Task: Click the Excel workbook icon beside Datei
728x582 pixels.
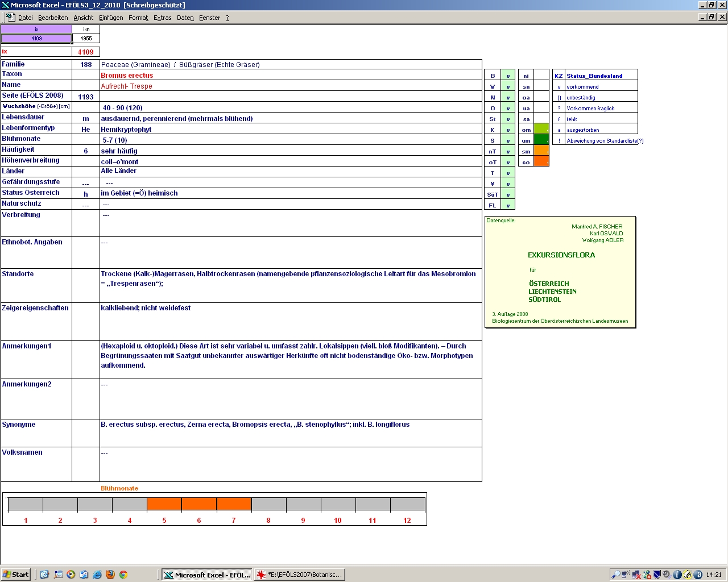Action: coord(10,17)
